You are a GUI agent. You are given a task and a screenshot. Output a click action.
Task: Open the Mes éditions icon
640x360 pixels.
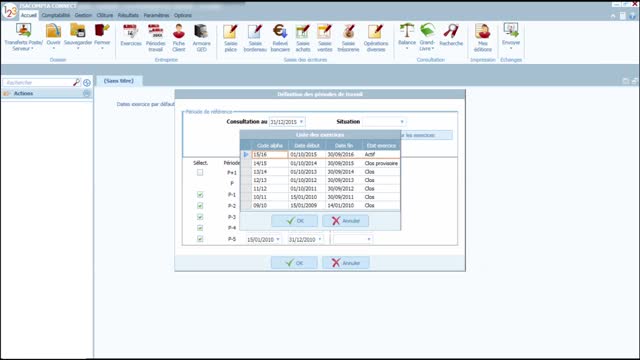(482, 31)
